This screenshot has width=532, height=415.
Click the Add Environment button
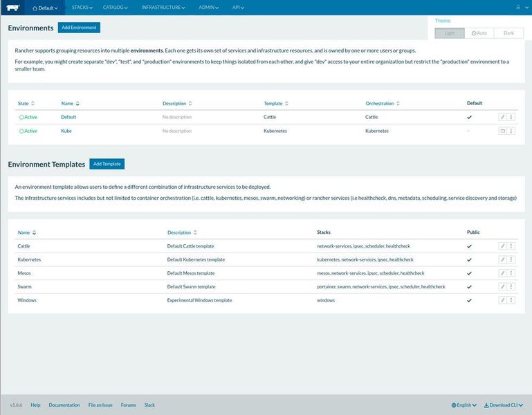point(79,28)
